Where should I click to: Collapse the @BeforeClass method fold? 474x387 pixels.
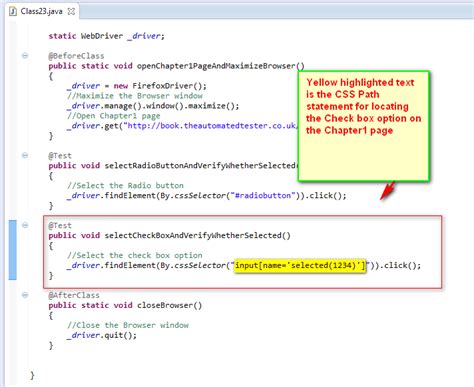[25, 56]
